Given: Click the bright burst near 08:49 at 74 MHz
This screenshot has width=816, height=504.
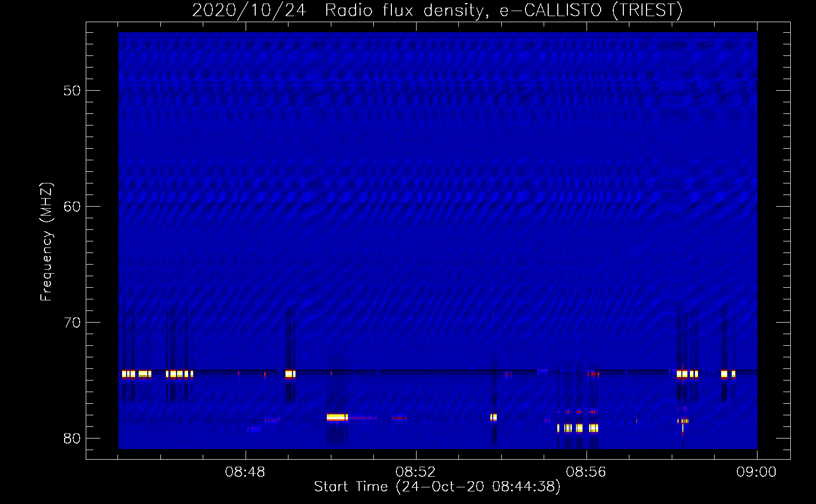Looking at the screenshot, I should (290, 374).
